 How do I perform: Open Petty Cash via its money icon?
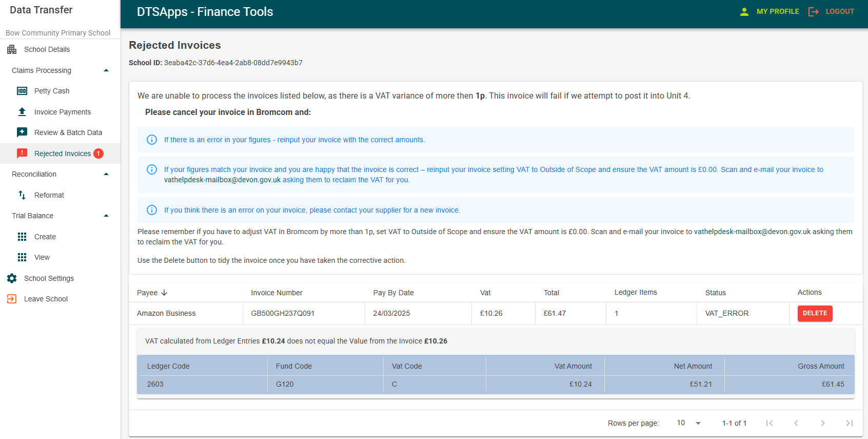click(x=22, y=91)
